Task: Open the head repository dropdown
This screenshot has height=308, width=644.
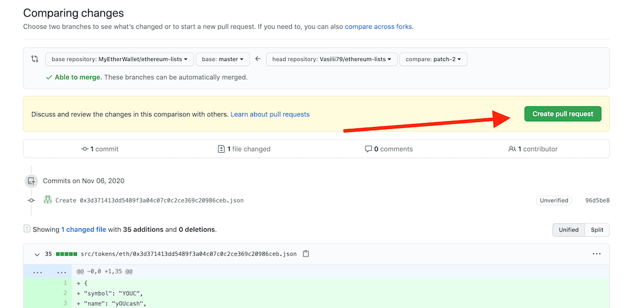Action: pyautogui.click(x=332, y=59)
